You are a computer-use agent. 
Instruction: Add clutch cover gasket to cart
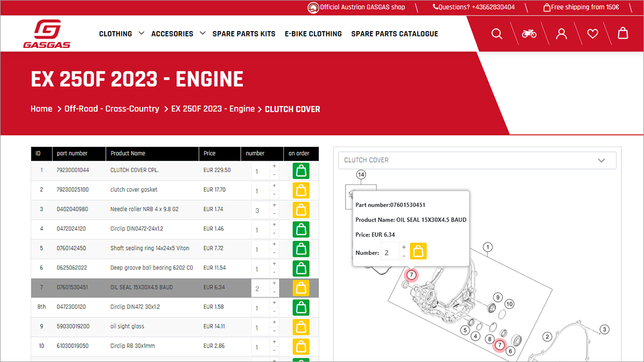click(x=301, y=190)
